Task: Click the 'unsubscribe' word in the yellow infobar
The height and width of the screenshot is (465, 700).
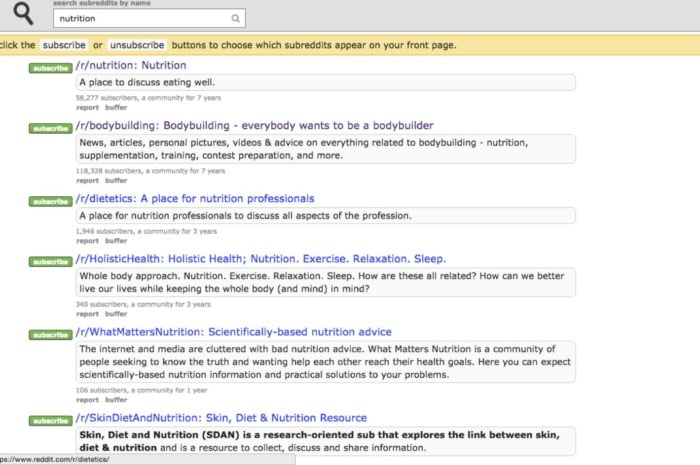Action: click(137, 45)
